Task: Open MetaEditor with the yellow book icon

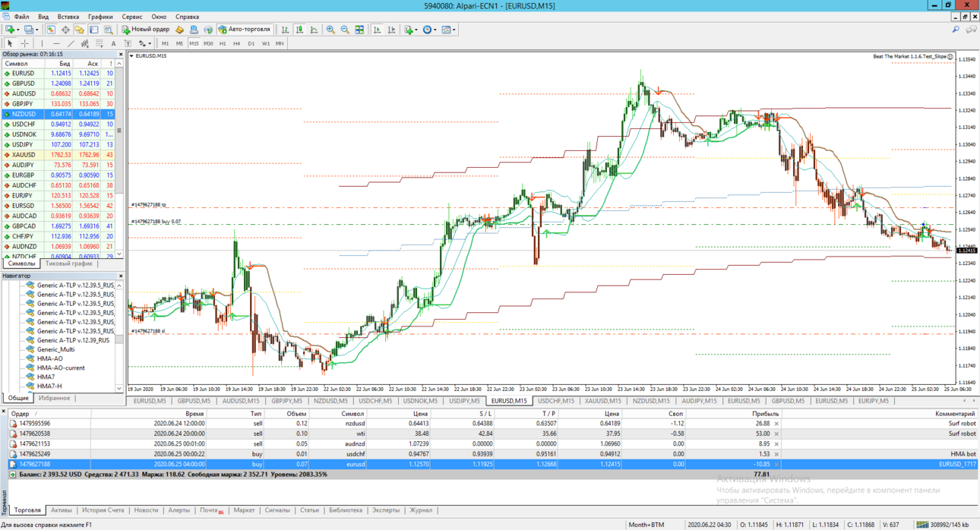Action: click(x=179, y=30)
